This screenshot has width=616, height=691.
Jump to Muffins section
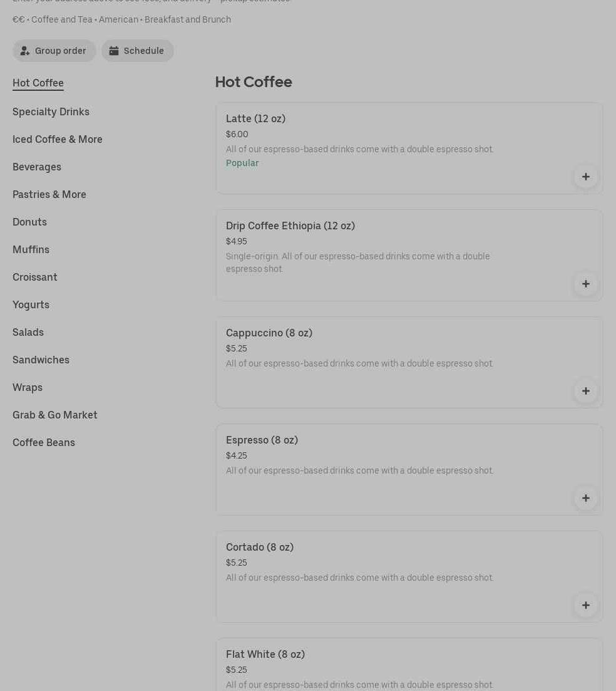coord(31,249)
